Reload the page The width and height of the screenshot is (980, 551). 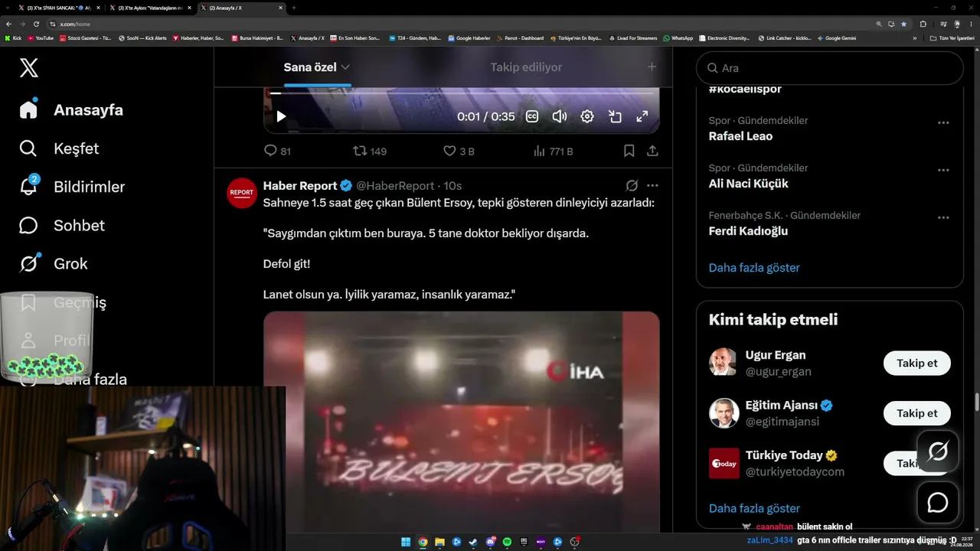point(36,24)
